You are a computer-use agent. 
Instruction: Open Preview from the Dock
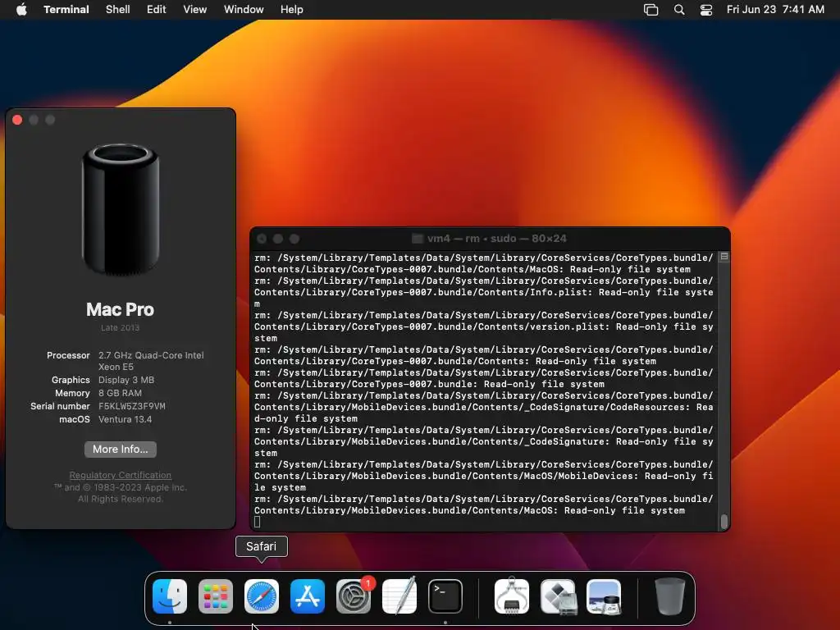click(x=604, y=596)
